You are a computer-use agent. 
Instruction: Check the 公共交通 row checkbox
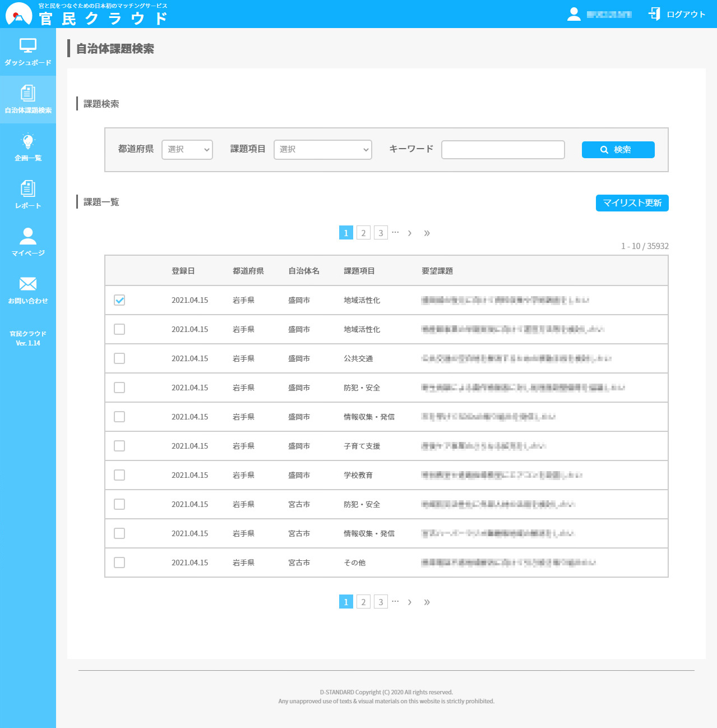click(x=119, y=358)
